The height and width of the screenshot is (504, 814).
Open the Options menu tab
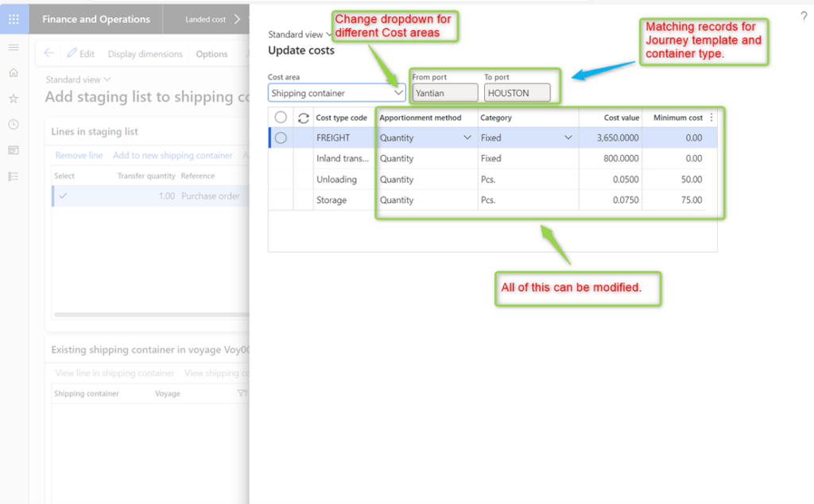pos(211,54)
